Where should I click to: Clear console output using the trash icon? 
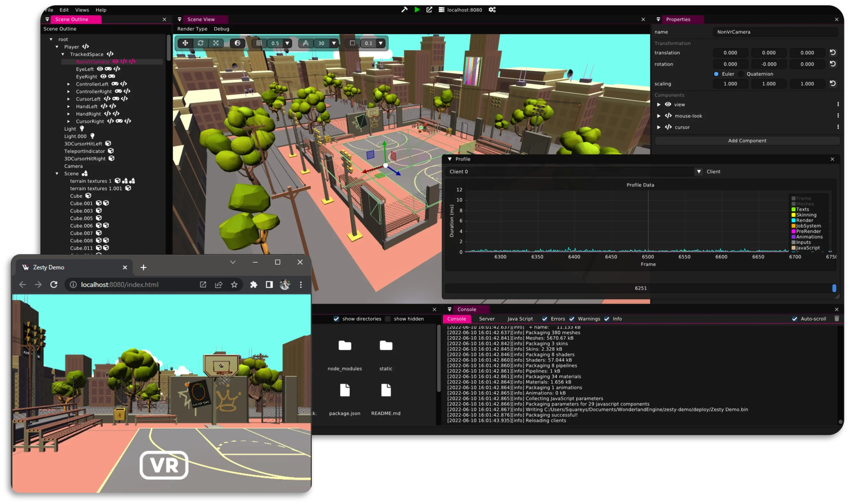coord(837,319)
